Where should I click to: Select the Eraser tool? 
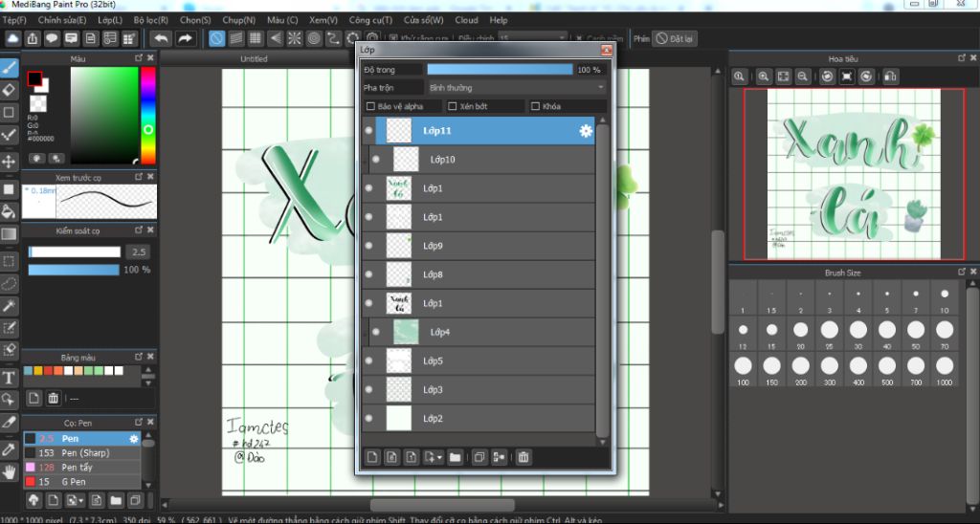(9, 90)
